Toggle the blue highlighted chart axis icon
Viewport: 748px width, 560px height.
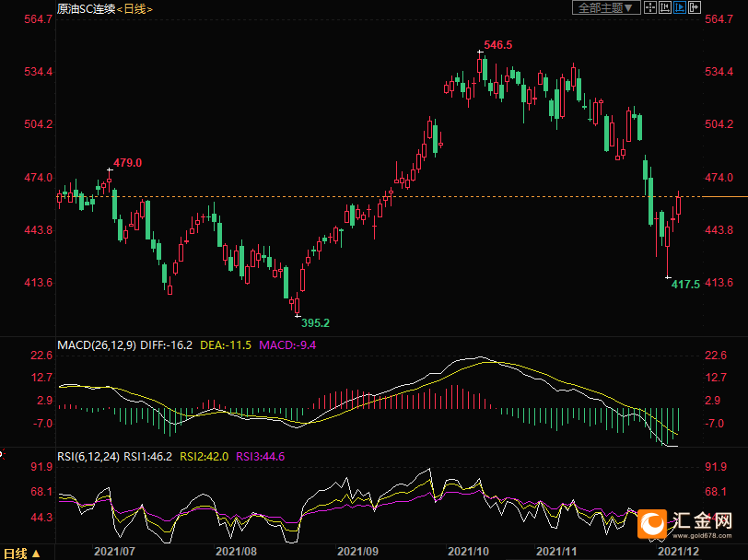[x=680, y=8]
